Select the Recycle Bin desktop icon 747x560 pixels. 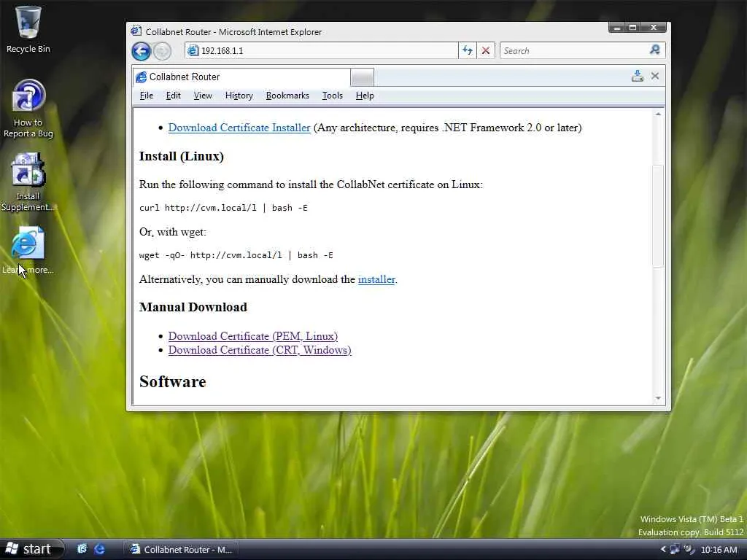[x=28, y=29]
